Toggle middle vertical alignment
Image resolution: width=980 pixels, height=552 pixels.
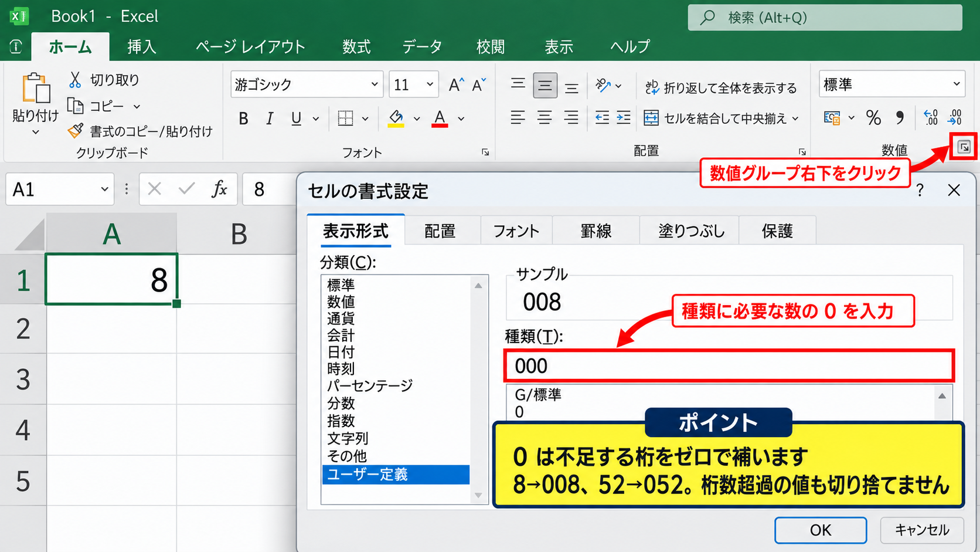click(545, 86)
